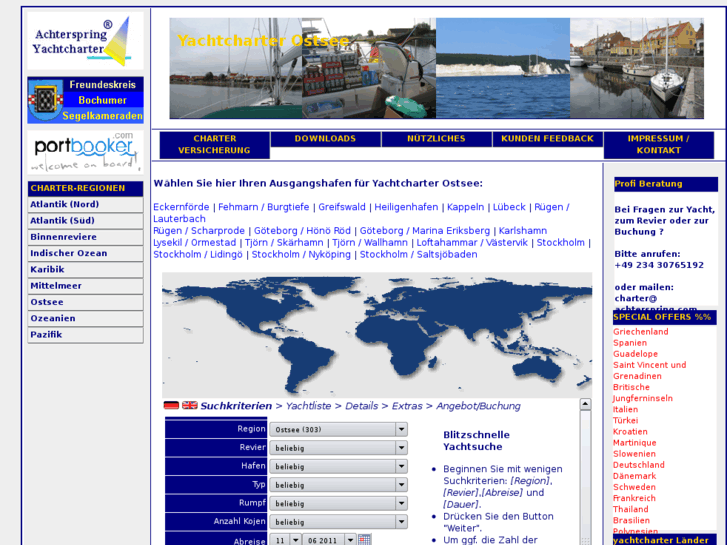
Task: Expand the Typ dropdown
Action: (x=338, y=485)
